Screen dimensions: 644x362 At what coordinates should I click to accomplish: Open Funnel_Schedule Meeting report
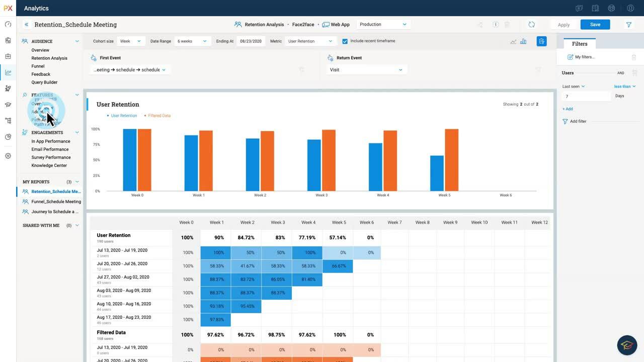click(56, 202)
